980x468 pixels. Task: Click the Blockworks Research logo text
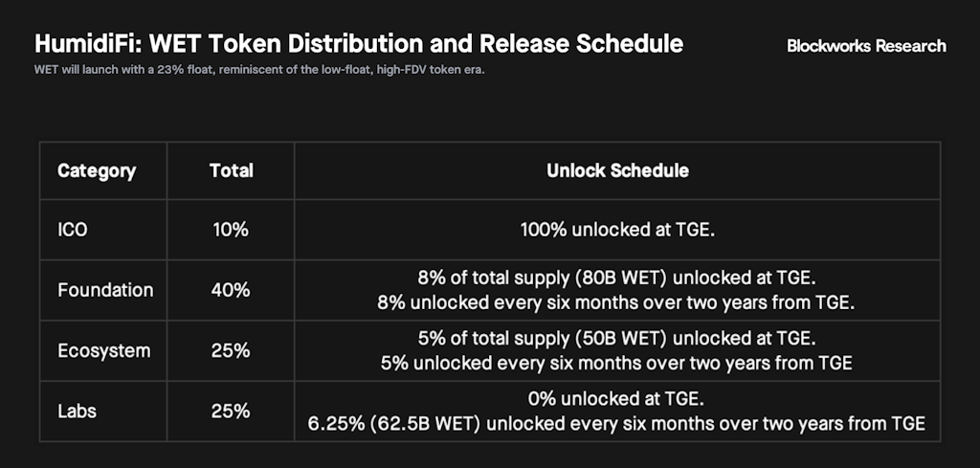click(x=866, y=46)
